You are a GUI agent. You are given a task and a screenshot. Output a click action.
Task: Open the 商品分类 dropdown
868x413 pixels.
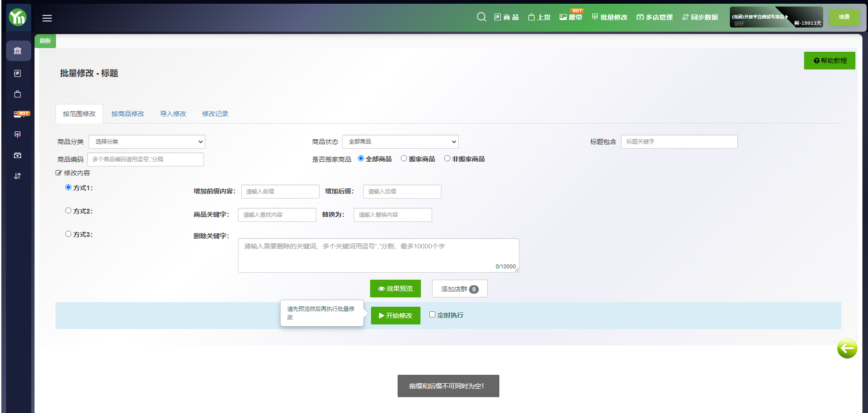147,142
